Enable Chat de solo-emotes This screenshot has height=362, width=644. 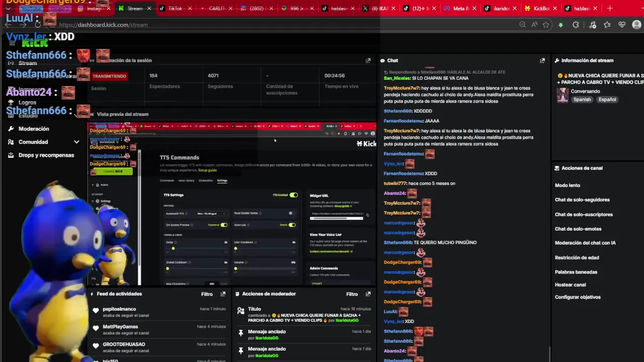(x=578, y=229)
